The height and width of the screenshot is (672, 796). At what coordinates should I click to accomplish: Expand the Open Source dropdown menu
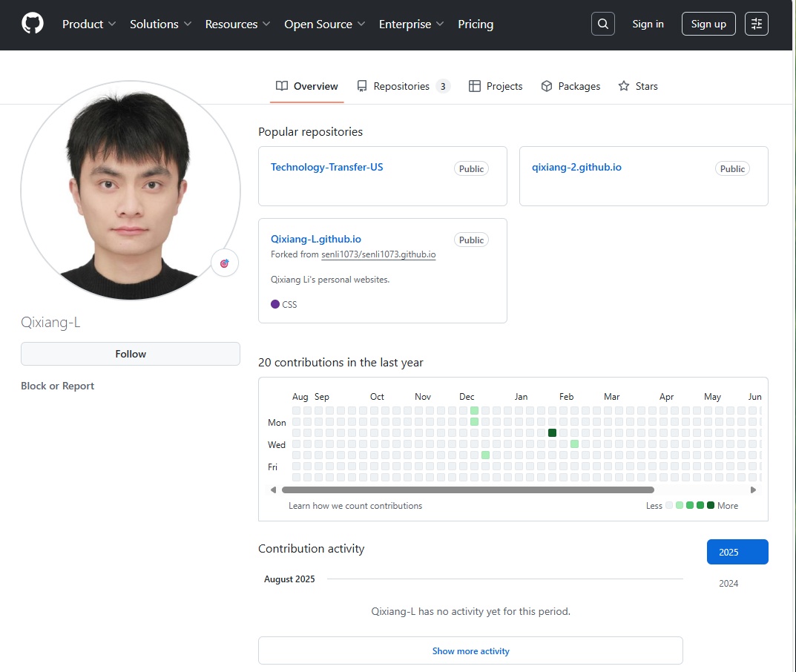(x=324, y=24)
